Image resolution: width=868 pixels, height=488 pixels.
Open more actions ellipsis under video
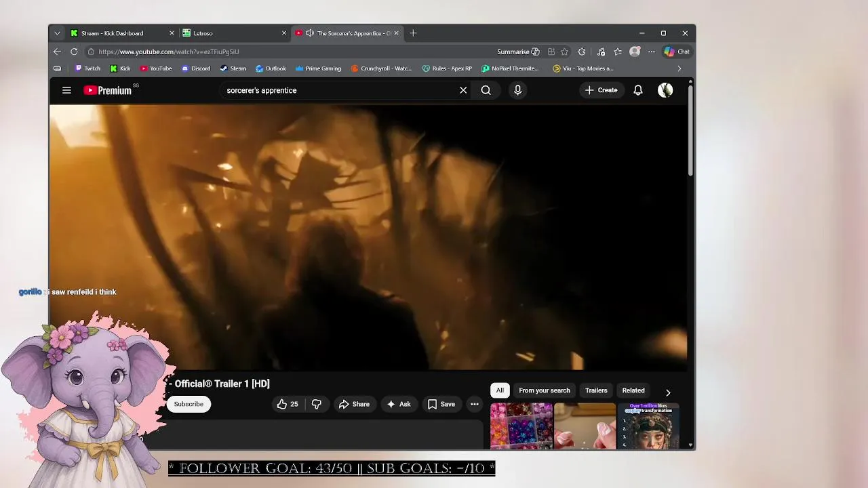(475, 404)
